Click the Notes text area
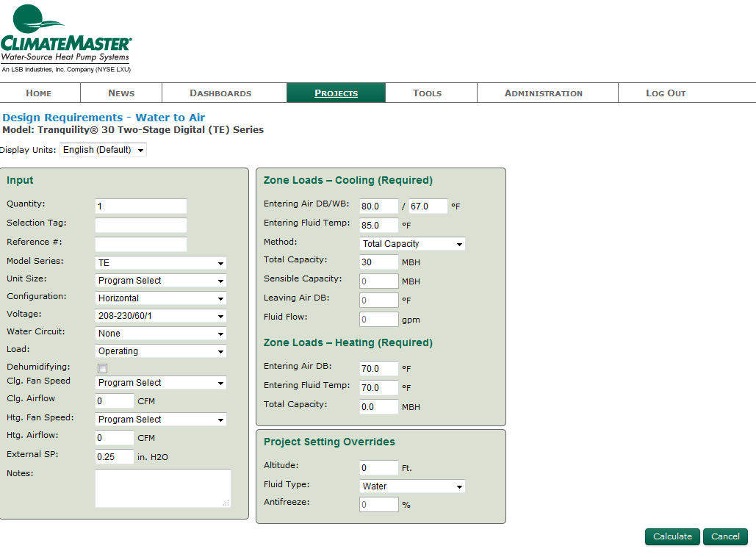Viewport: 756px width, 557px height. pyautogui.click(x=163, y=488)
